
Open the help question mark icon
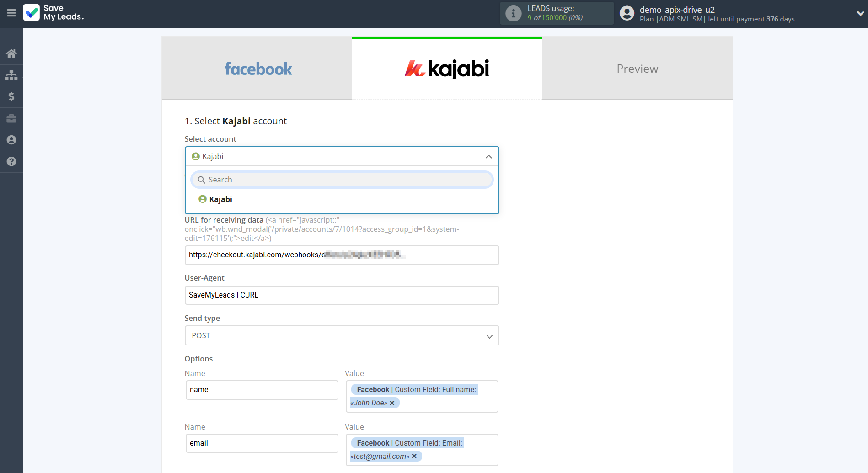tap(11, 161)
